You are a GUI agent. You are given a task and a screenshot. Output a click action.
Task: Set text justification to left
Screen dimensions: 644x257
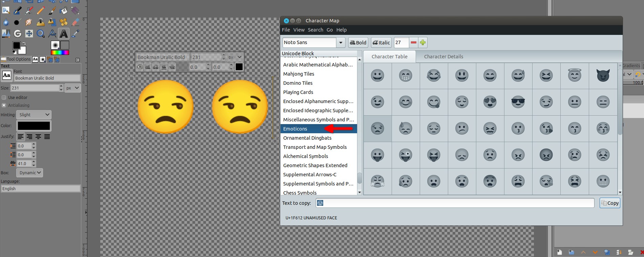tap(21, 137)
